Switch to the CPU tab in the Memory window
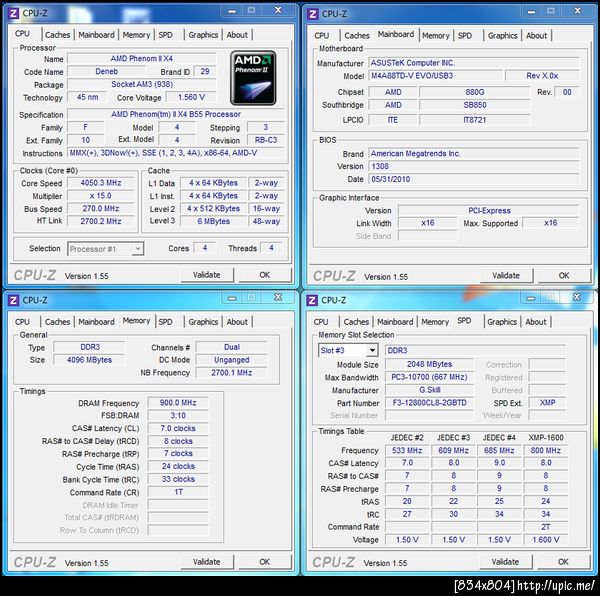The height and width of the screenshot is (596, 600). click(22, 322)
